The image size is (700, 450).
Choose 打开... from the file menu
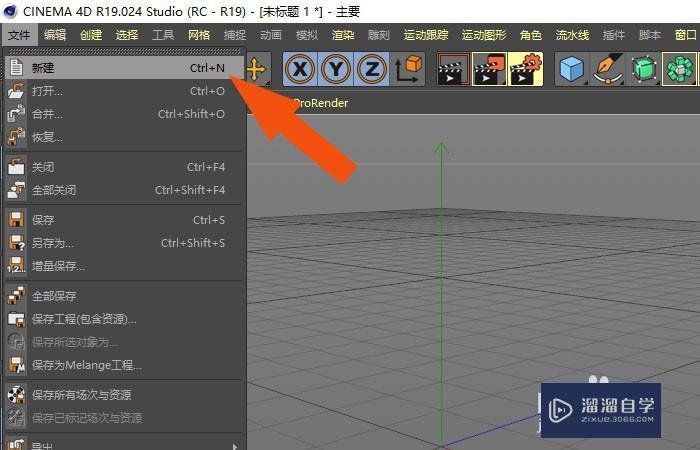pos(125,91)
